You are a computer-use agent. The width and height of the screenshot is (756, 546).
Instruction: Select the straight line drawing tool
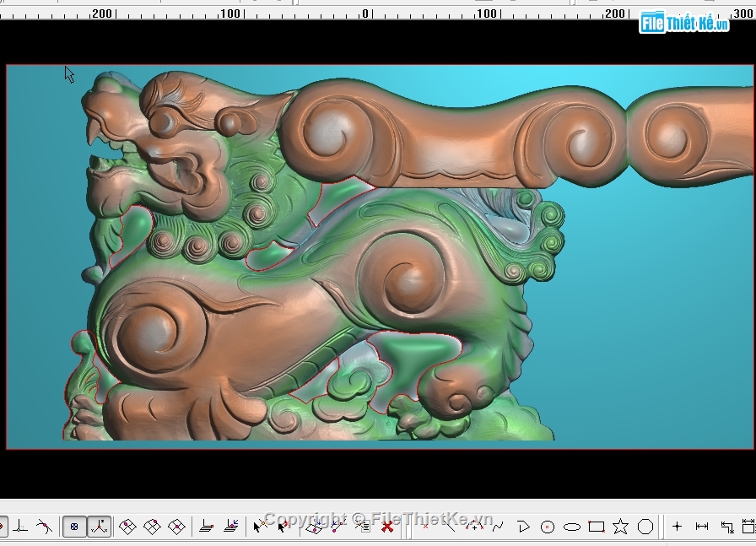pos(449,527)
